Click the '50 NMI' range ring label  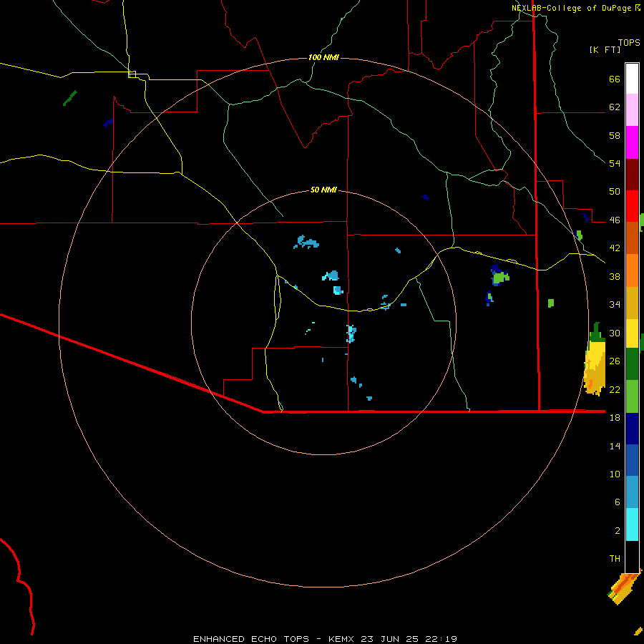(x=323, y=190)
